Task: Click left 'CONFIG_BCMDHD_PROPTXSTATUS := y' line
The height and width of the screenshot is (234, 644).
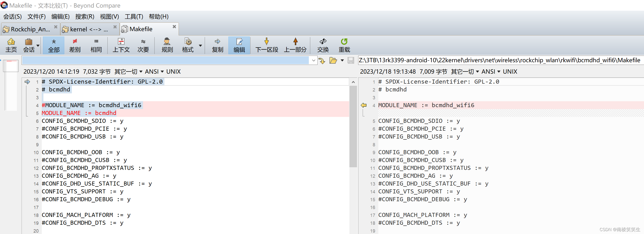Action: coord(97,168)
